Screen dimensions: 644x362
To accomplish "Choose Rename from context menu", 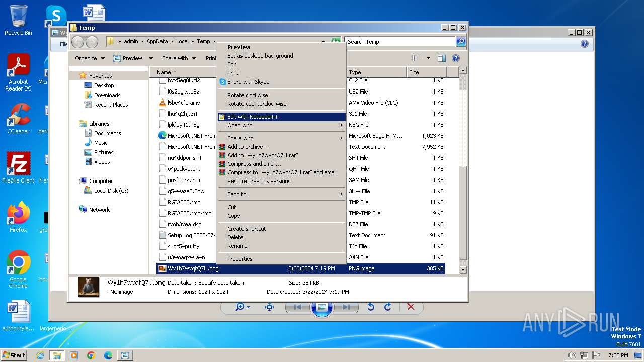I will point(282,246).
